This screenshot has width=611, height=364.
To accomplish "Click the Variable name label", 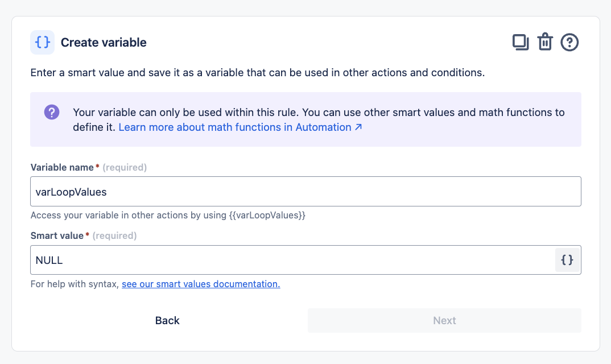I will click(x=62, y=167).
